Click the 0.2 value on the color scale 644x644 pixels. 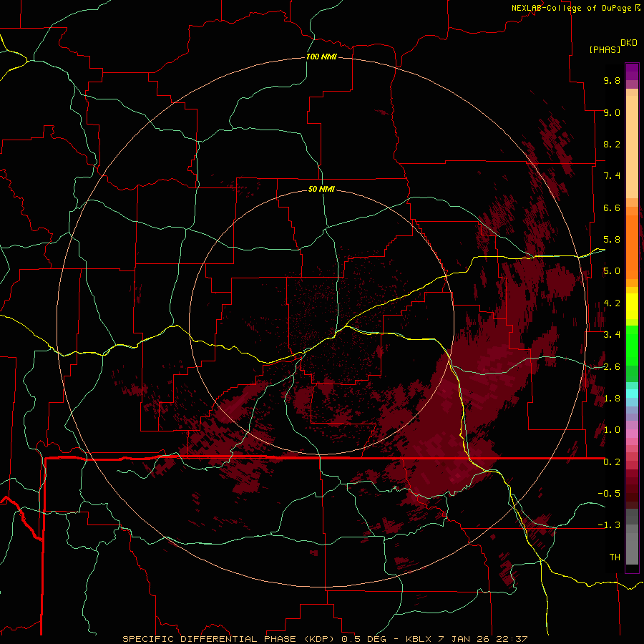612,462
